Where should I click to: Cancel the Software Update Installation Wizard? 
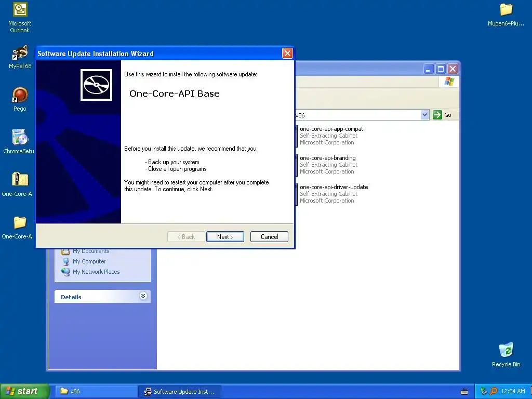[270, 237]
